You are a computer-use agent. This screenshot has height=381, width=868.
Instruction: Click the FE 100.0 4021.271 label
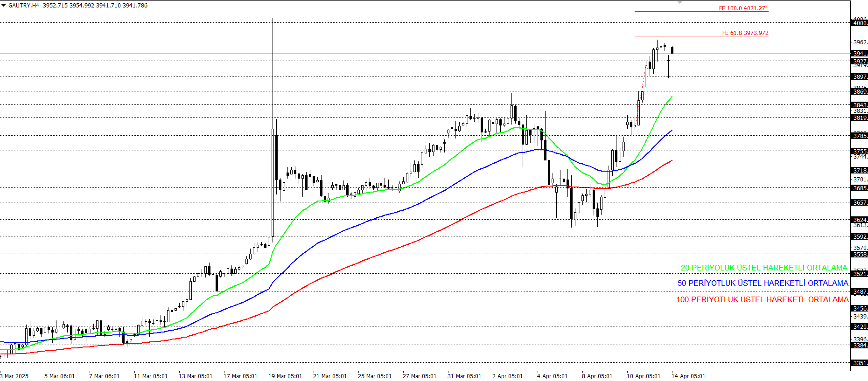tap(743, 8)
